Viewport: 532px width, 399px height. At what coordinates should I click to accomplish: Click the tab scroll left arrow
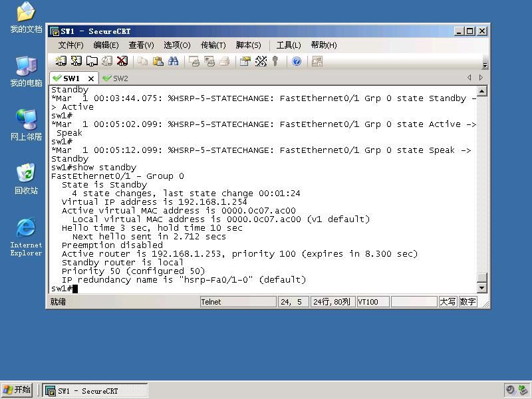(469, 77)
